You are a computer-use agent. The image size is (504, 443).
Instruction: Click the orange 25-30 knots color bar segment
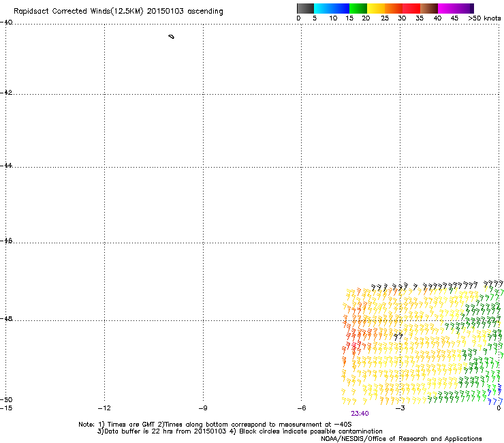[394, 8]
